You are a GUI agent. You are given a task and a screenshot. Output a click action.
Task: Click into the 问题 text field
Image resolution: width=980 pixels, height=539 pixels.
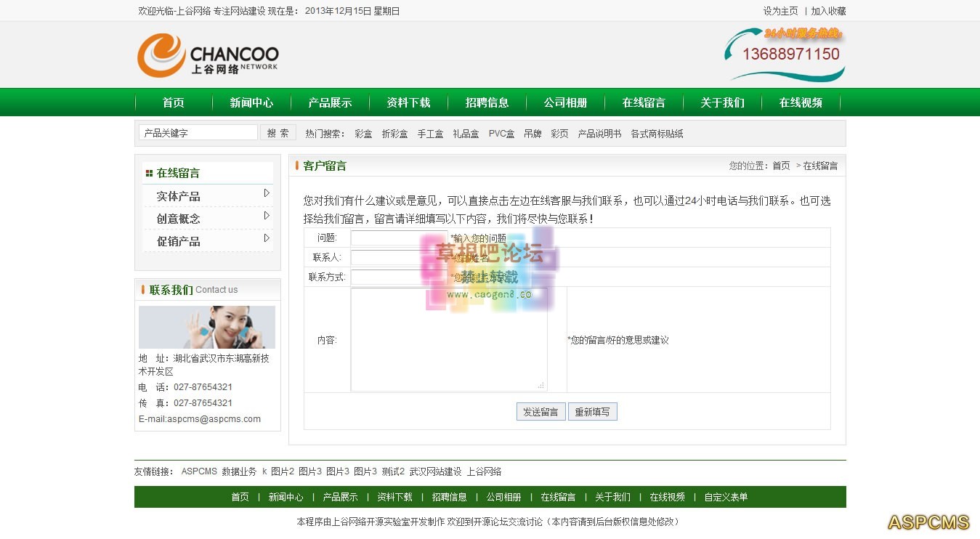398,238
